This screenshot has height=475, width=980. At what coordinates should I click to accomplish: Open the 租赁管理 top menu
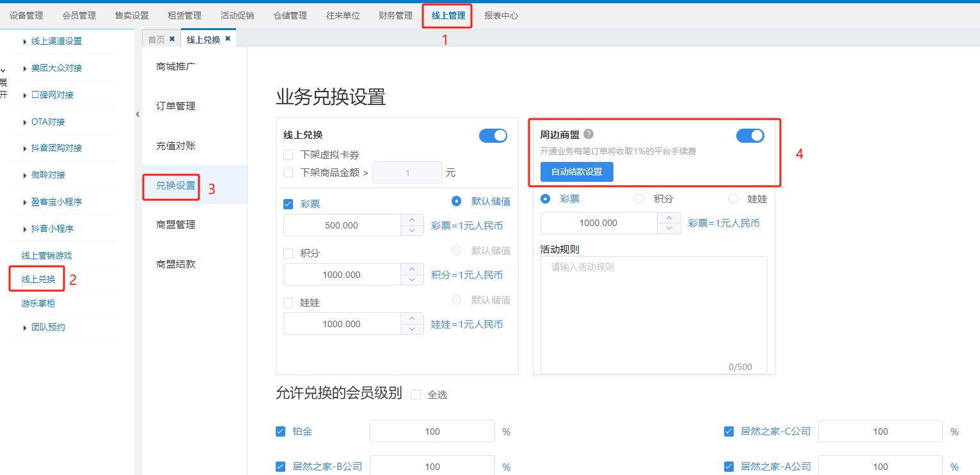184,15
